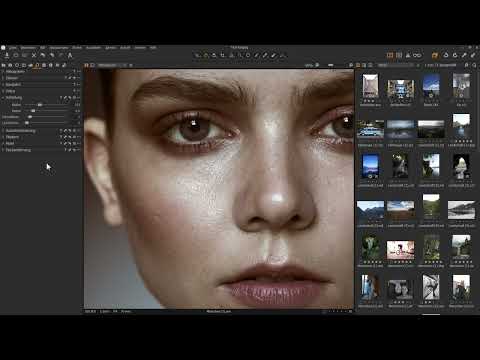Image resolution: width=480 pixels, height=360 pixels.
Task: Expand the Fleckentfernung panel arrow
Action: [3, 150]
